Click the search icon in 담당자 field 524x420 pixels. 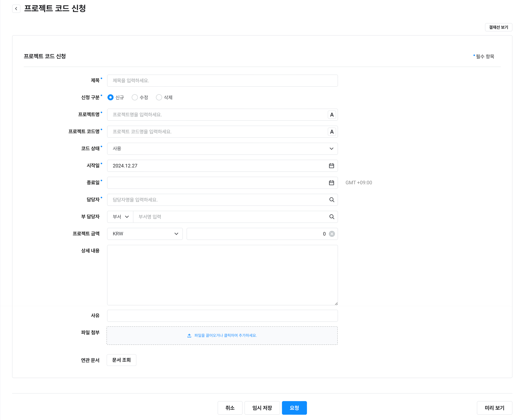pos(332,200)
